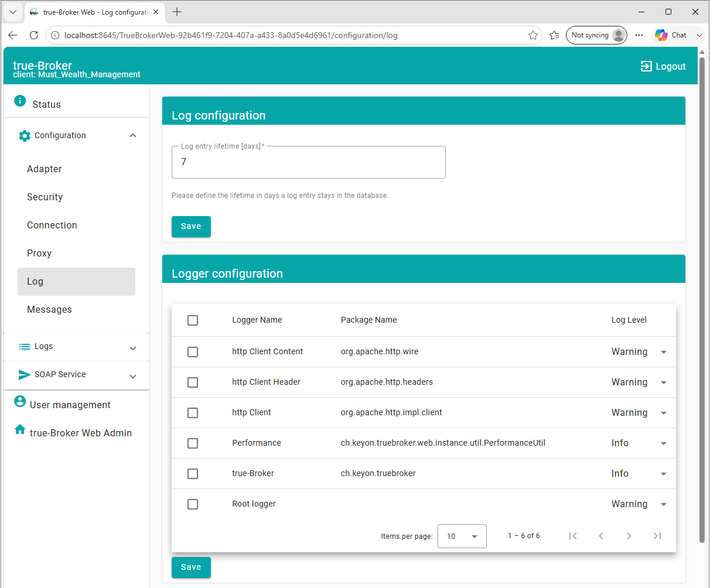Image resolution: width=710 pixels, height=588 pixels.
Task: Open the tab search dropdown arrow
Action: point(13,12)
